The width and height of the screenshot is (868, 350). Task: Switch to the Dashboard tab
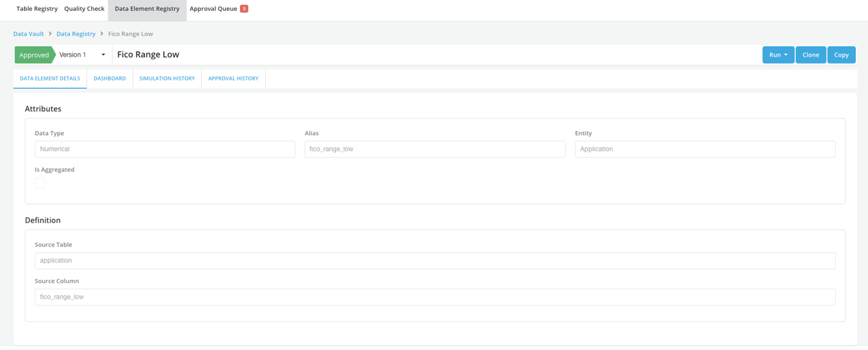point(110,78)
